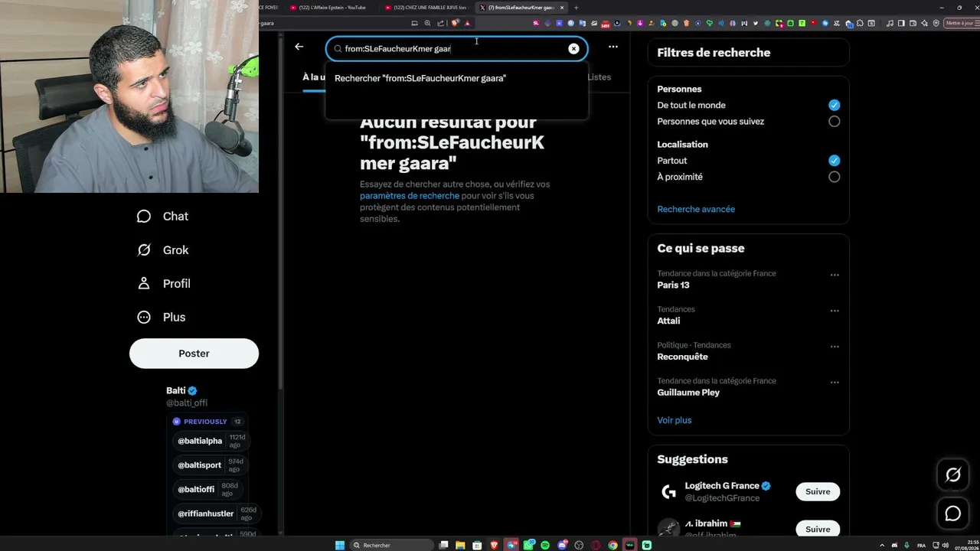The height and width of the screenshot is (551, 980).
Task: Close the active X search tab
Action: pos(562,8)
